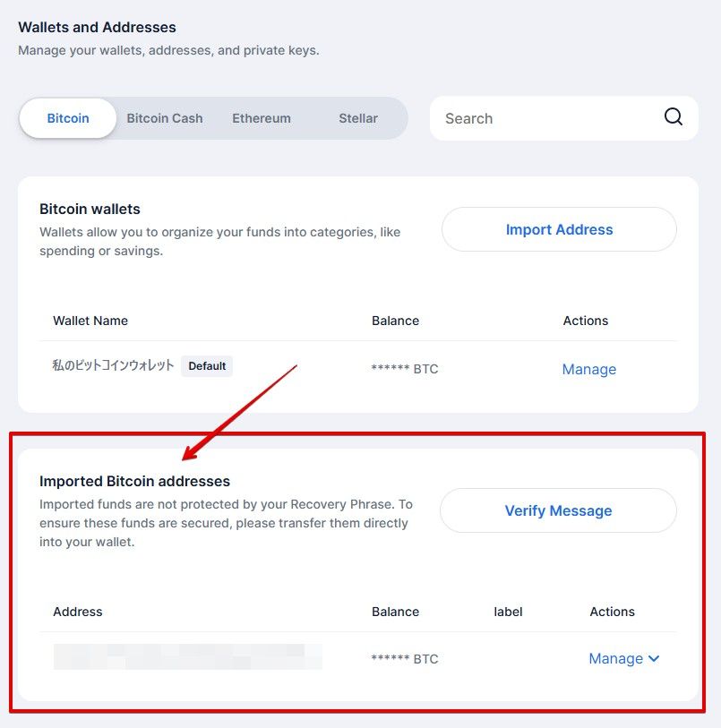Click the Import Address button
721x728 pixels.
point(559,229)
